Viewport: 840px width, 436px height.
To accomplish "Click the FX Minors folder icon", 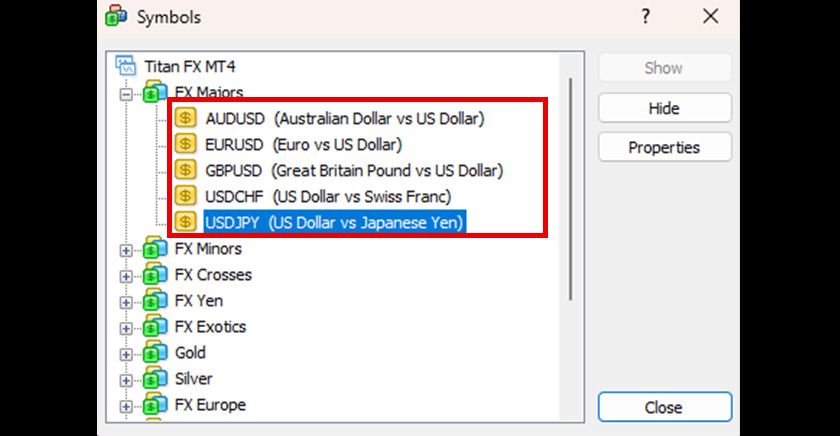I will (154, 249).
